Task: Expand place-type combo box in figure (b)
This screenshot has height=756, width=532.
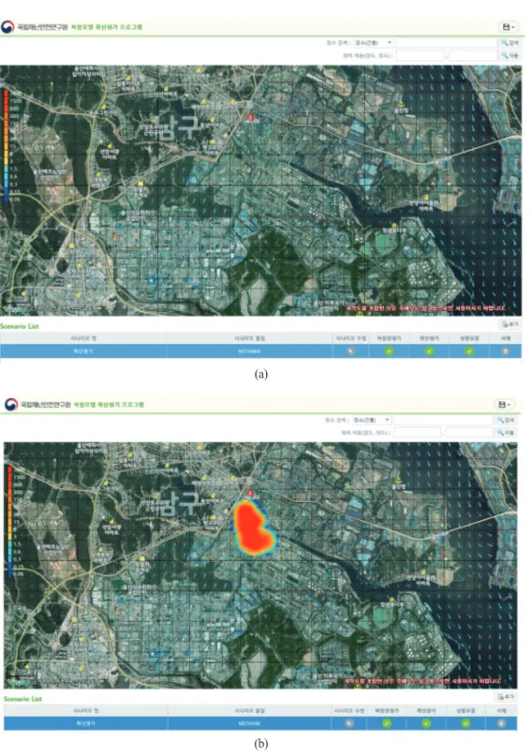Action: (x=371, y=420)
